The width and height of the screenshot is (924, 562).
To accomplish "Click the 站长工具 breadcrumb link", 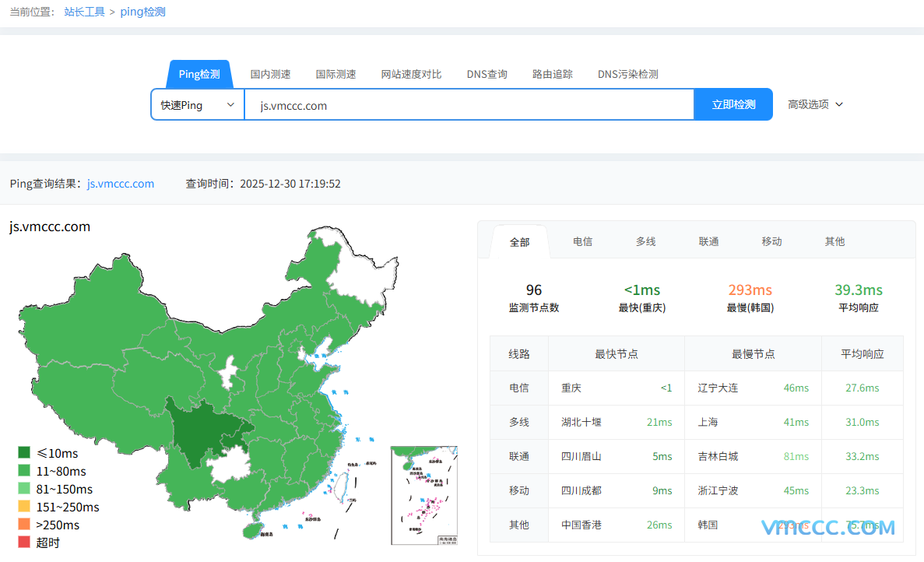I will point(84,12).
